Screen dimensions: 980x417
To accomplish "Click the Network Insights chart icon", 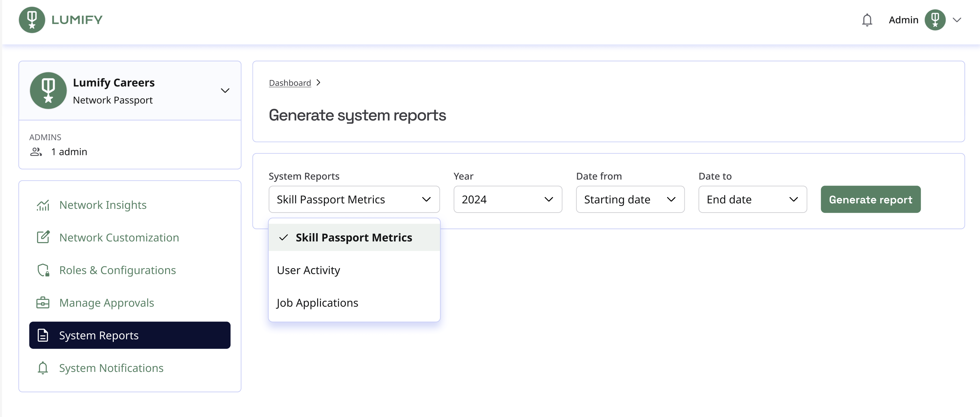I will click(43, 205).
